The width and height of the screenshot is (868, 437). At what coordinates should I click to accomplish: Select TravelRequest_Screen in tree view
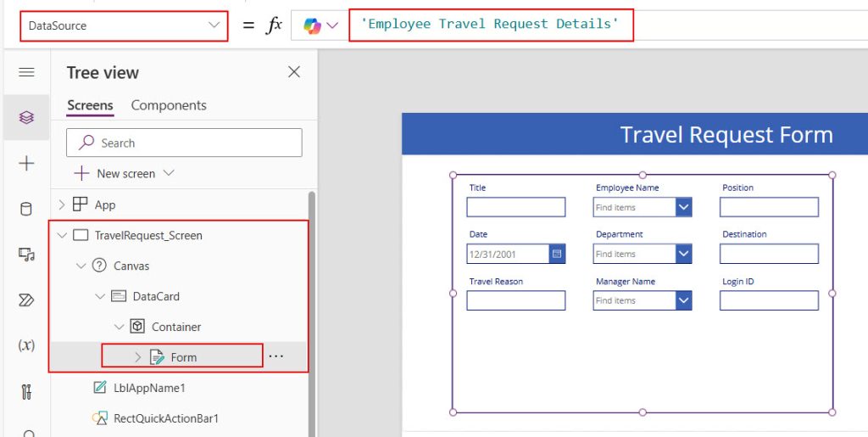pos(148,235)
